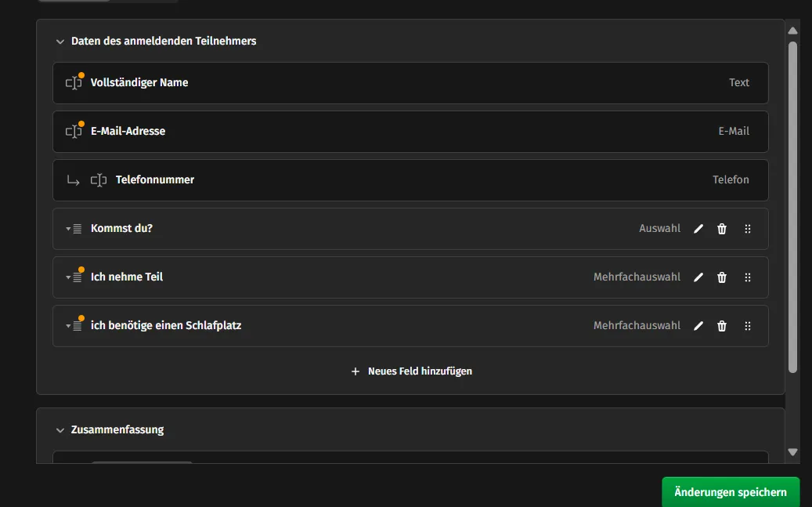Select the 'Kommst du?' row label
This screenshot has height=507, width=812.
121,229
